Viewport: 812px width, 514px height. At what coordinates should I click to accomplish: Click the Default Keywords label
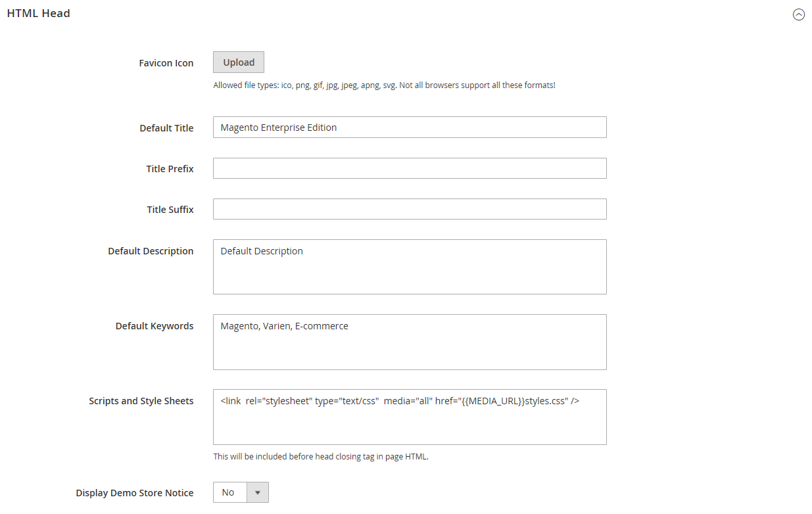tap(155, 326)
